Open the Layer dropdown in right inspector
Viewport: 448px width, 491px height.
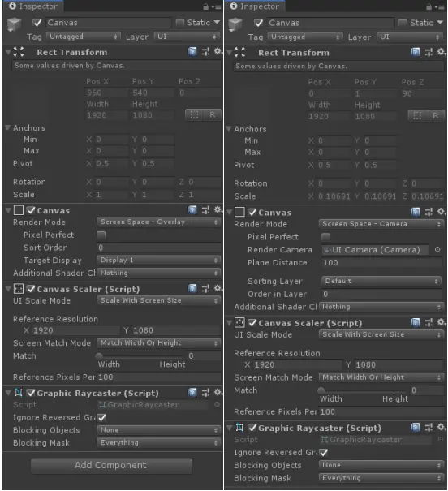(x=410, y=37)
